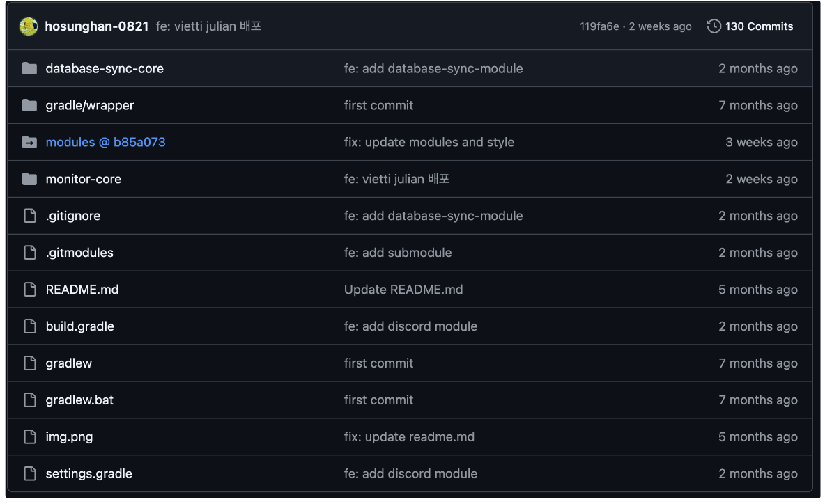
Task: Open commit hash 119fa6e
Action: 599,26
